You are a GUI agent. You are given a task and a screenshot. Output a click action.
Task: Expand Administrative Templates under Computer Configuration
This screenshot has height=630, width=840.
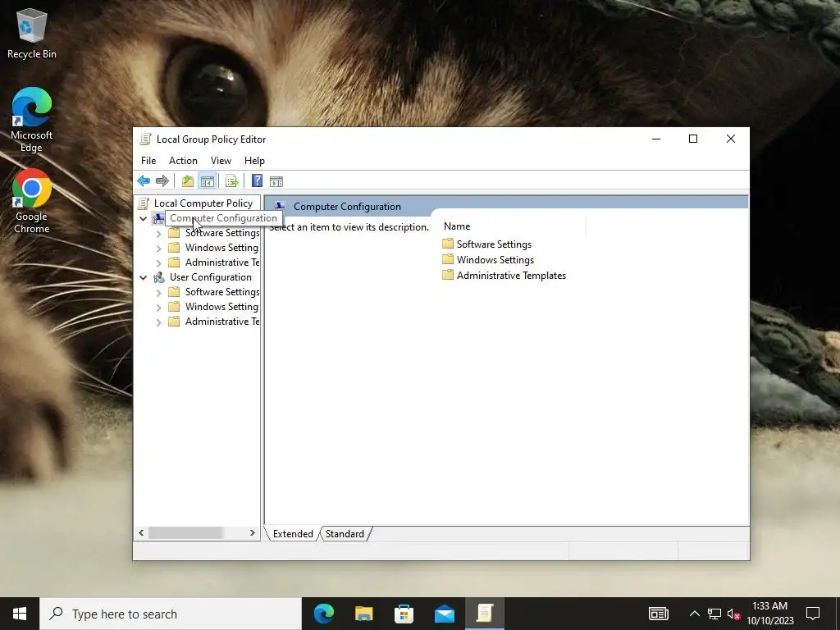[158, 263]
